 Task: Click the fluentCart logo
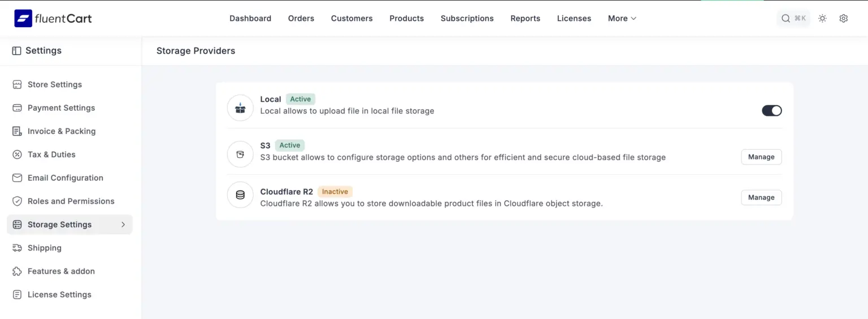point(53,18)
